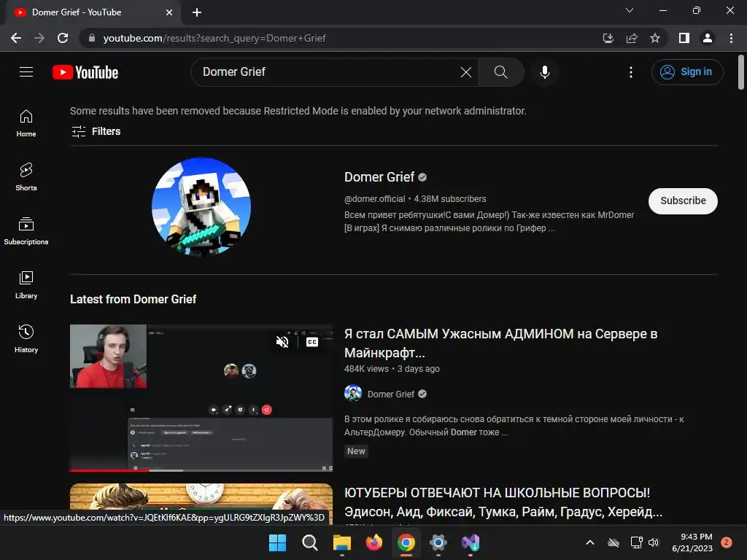Open the volume control in system tray

coord(654,542)
